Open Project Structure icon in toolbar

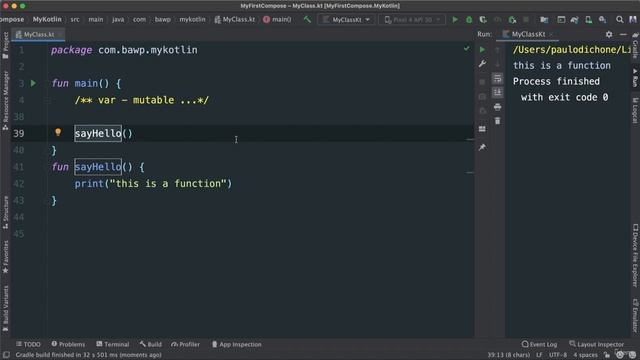coord(544,20)
